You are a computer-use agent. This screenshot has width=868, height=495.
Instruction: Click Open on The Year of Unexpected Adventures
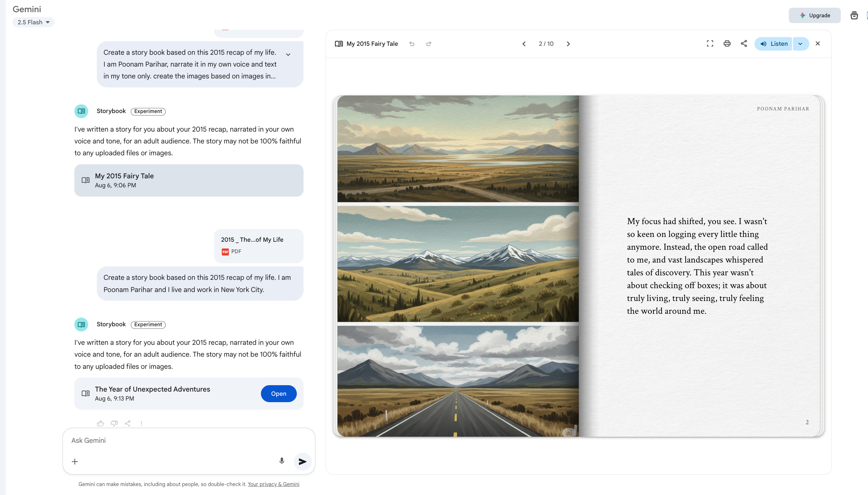[x=278, y=394]
